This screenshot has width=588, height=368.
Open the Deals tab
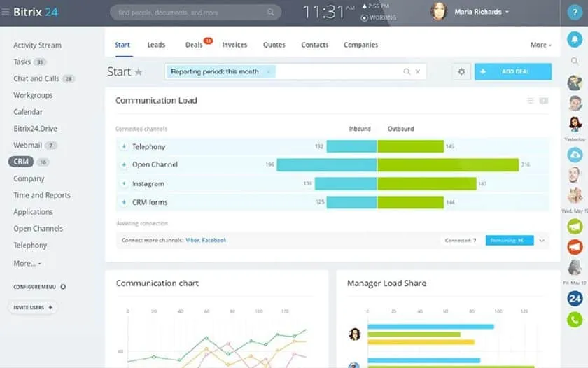coord(194,45)
